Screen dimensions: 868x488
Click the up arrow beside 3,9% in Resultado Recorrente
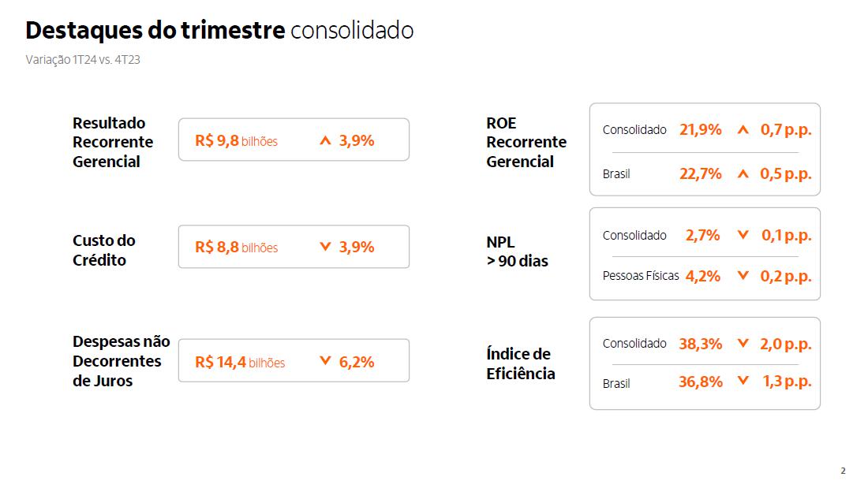pos(324,141)
